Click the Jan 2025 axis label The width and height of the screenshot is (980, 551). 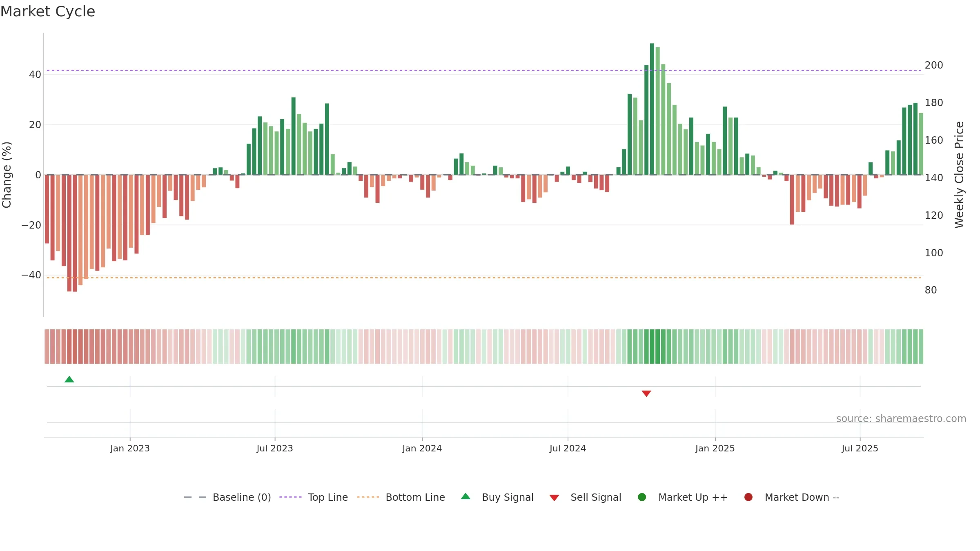(715, 449)
